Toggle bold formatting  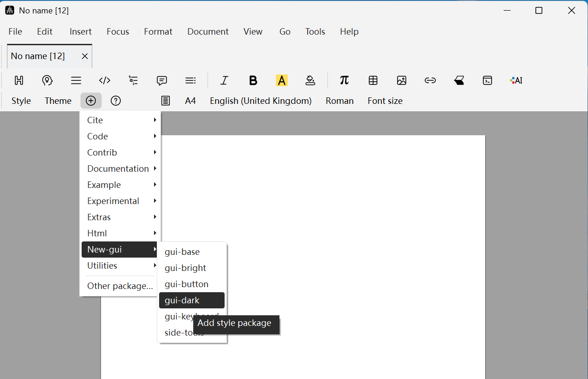click(253, 80)
